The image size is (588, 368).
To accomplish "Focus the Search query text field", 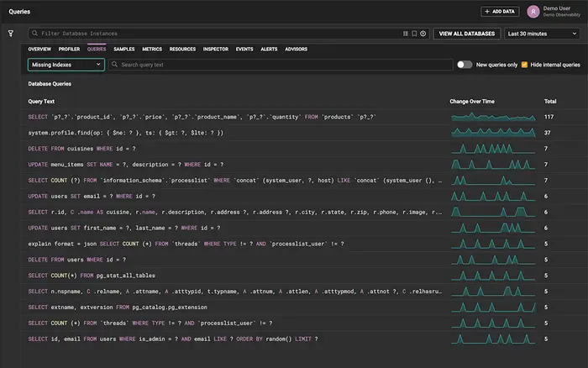I will tap(281, 65).
